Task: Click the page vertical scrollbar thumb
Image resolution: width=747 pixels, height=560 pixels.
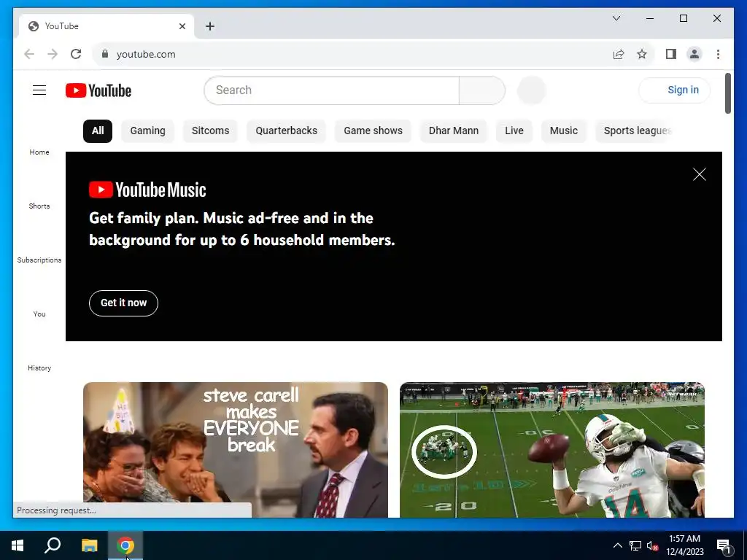Action: 727,93
